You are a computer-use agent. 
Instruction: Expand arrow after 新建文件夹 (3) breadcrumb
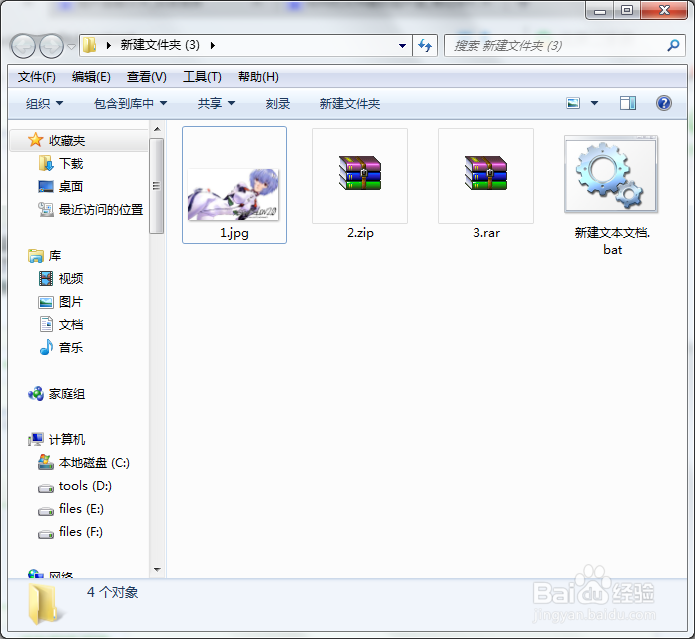[213, 45]
